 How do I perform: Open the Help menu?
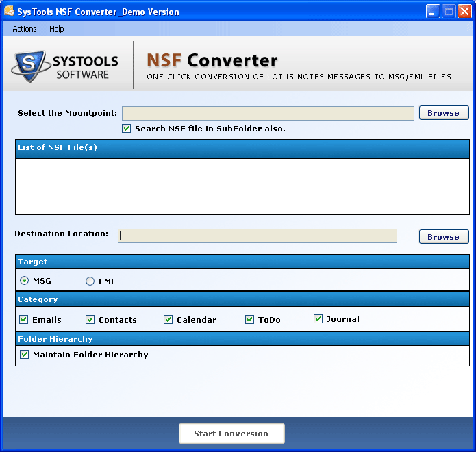tap(56, 29)
